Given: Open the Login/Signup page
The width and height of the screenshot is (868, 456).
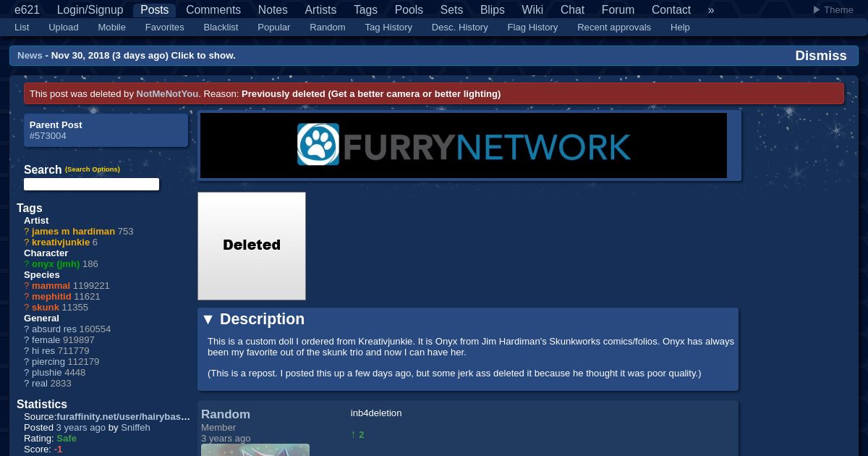Looking at the screenshot, I should click(90, 10).
